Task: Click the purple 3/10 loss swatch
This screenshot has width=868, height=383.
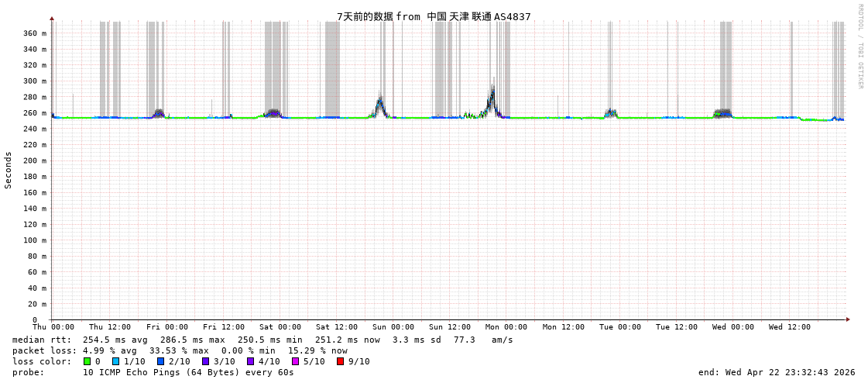Action: coord(205,361)
